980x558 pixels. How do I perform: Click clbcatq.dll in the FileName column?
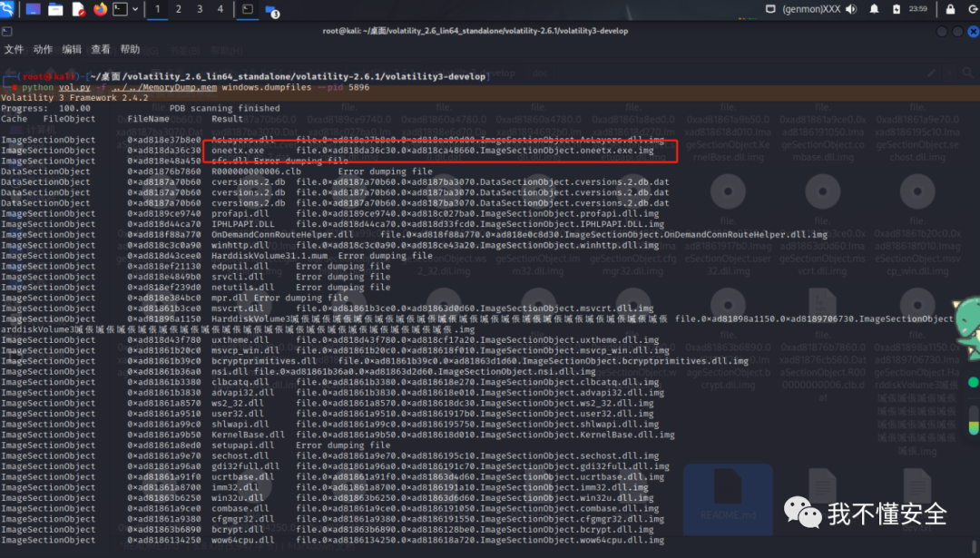point(240,382)
